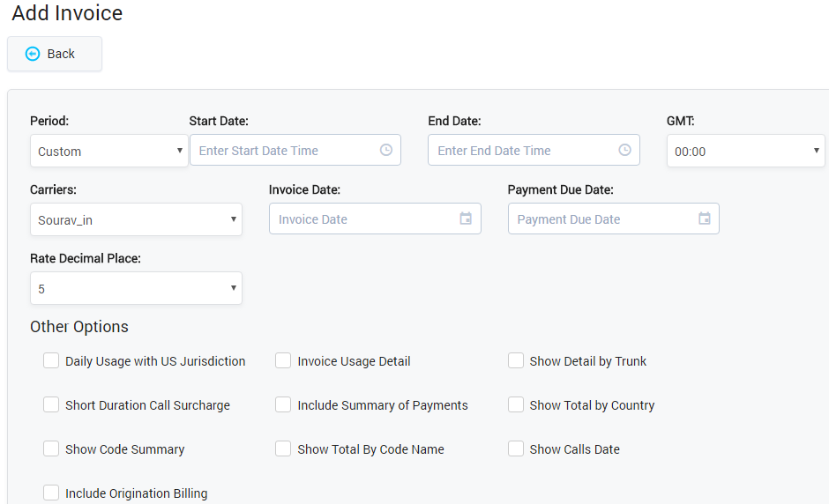Open the calendar icon in Invoice Date field
The height and width of the screenshot is (504, 829).
466,219
